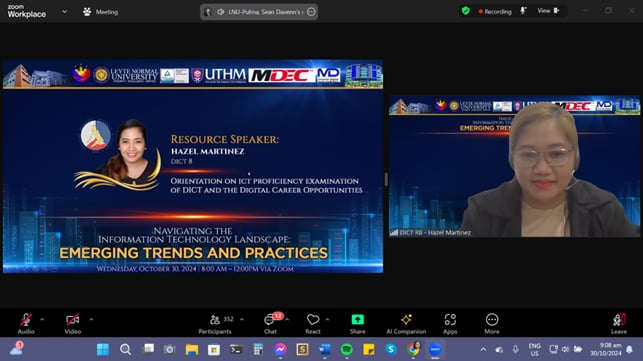Open the React heart menu
Image resolution: width=643 pixels, height=361 pixels.
coord(313,323)
